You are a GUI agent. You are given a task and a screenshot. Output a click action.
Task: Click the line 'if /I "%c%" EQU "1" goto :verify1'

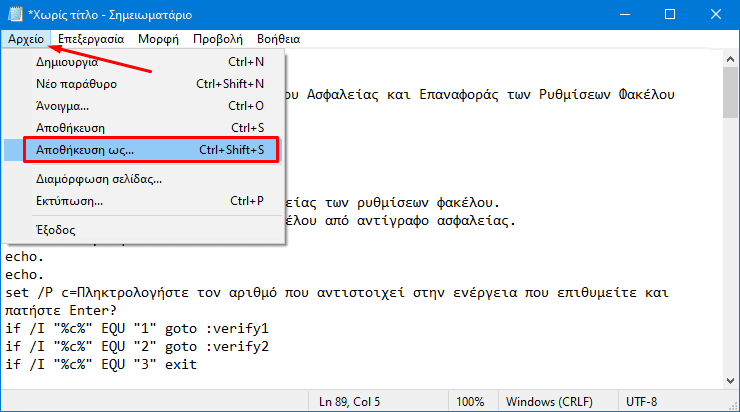(x=137, y=328)
